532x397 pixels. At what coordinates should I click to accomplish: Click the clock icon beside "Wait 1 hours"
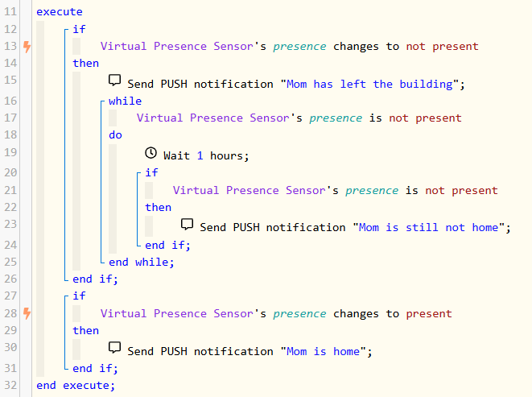[x=151, y=154]
